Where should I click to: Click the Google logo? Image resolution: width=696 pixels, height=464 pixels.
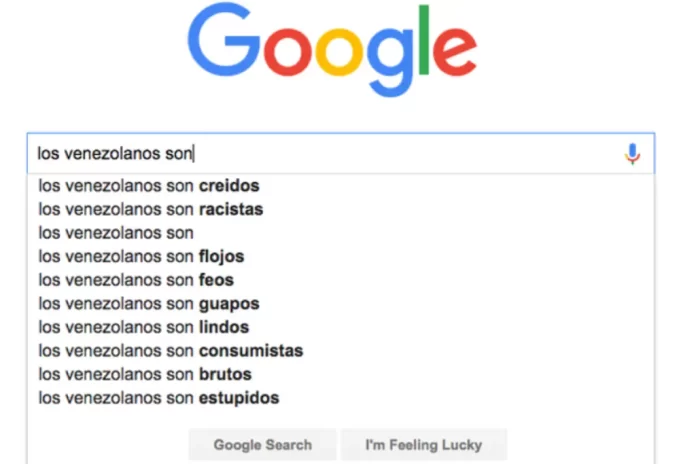tap(332, 49)
